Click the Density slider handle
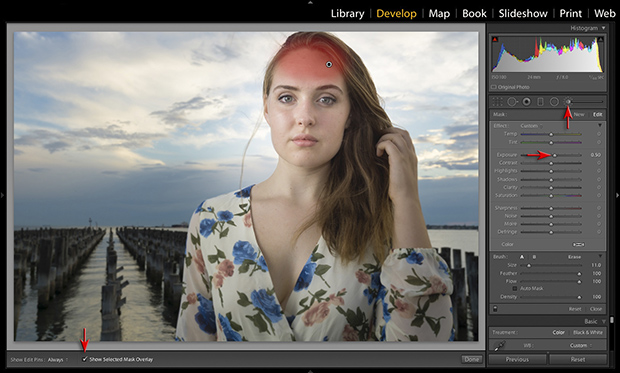Viewport: 620px width, 373px height. [579, 297]
